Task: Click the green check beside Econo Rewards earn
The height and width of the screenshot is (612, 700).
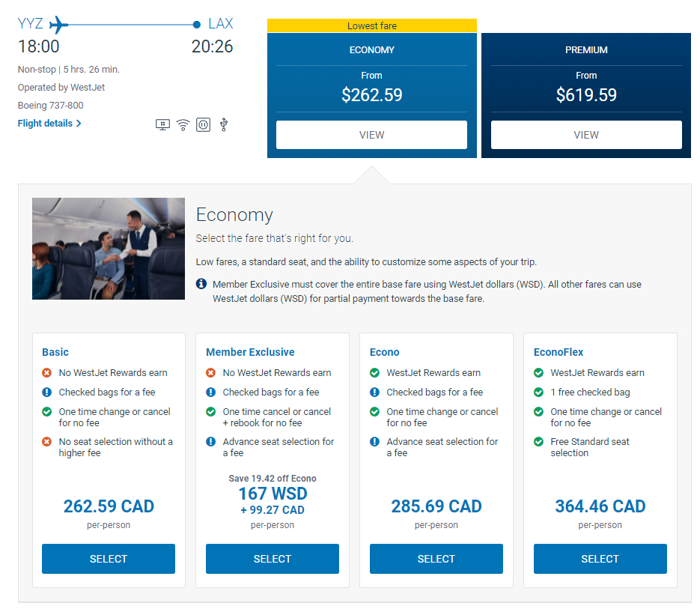Action: click(x=374, y=373)
